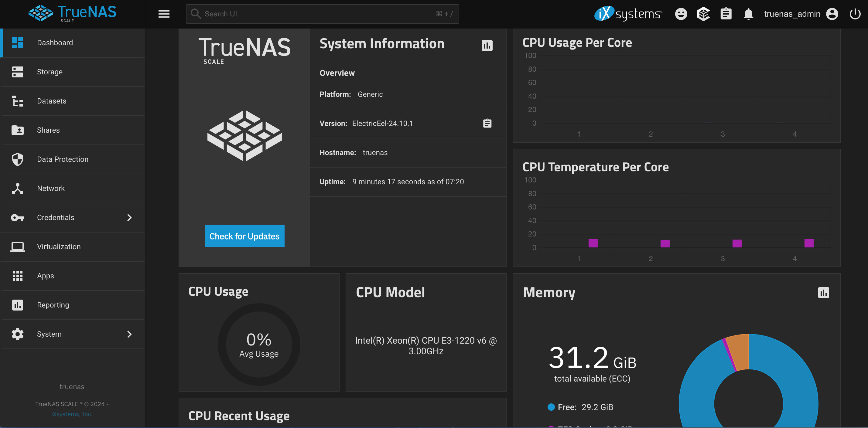Click the Reporting chart icon in sidebar
Screen dimensions: 868x428
(18, 305)
